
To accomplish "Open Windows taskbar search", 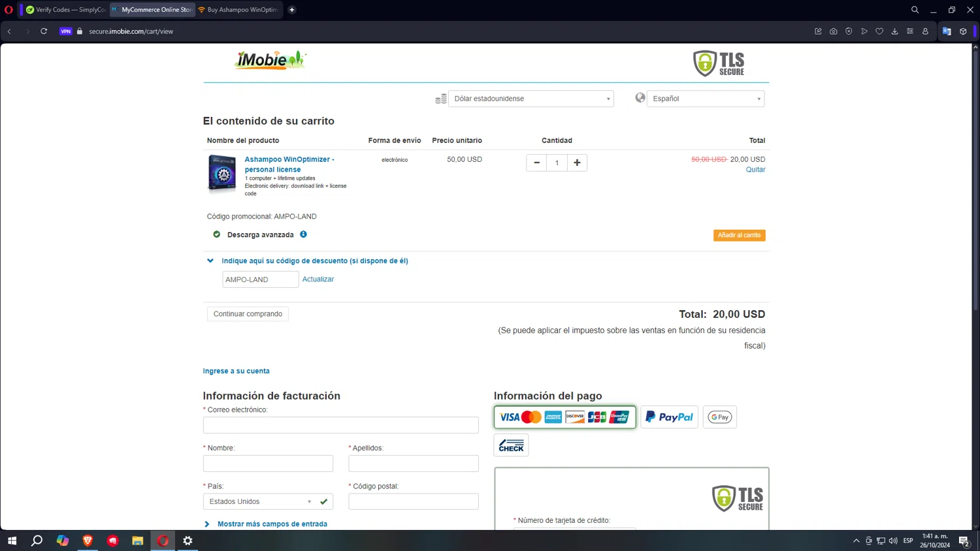I will (x=37, y=541).
